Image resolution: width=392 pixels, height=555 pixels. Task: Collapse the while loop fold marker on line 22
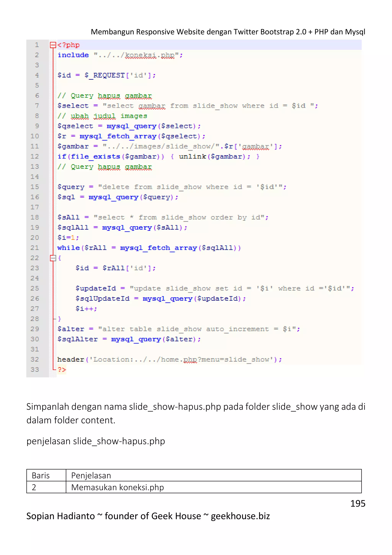53,258
